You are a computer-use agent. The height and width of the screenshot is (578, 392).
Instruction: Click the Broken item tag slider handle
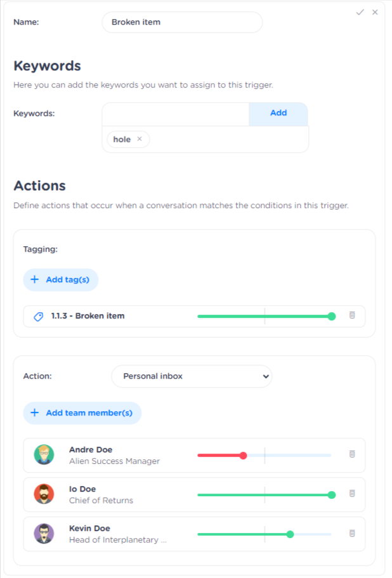(x=332, y=316)
